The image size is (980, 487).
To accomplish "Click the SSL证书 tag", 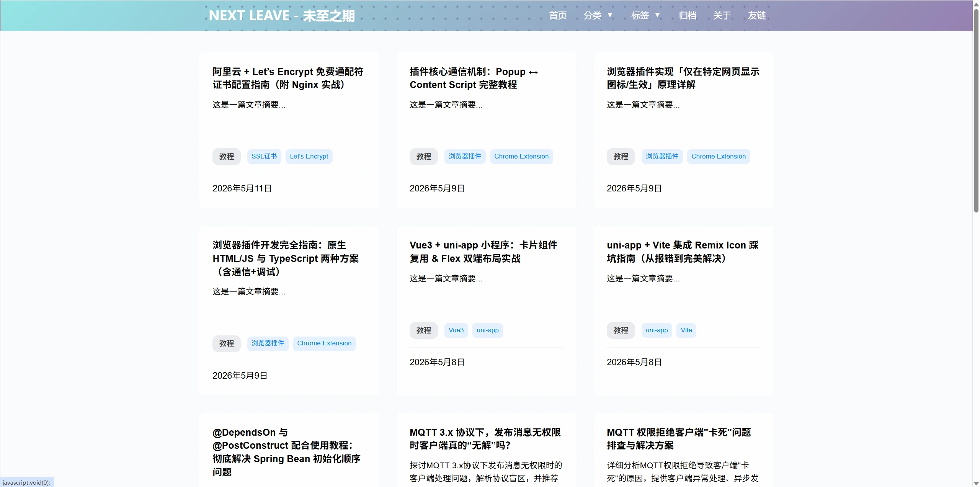I will (264, 156).
